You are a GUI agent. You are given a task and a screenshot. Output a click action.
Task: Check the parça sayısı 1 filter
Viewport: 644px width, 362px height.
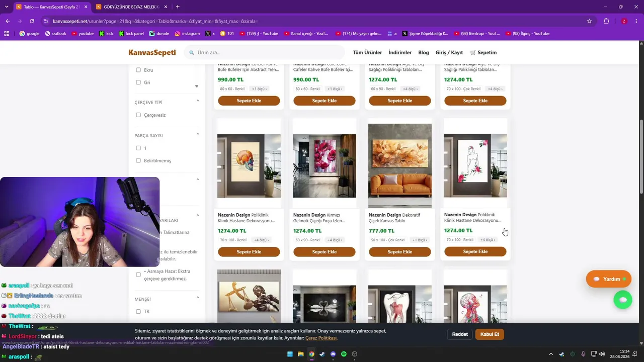pos(138,148)
